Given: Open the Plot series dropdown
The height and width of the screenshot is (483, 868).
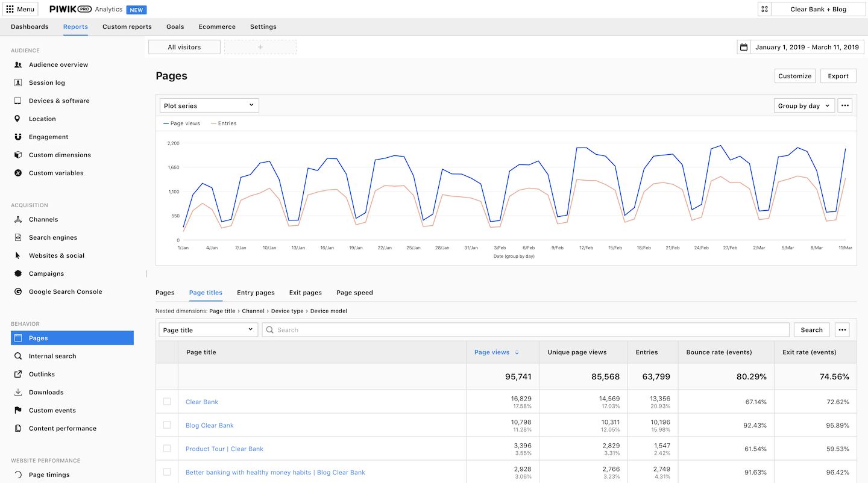Looking at the screenshot, I should tap(209, 105).
